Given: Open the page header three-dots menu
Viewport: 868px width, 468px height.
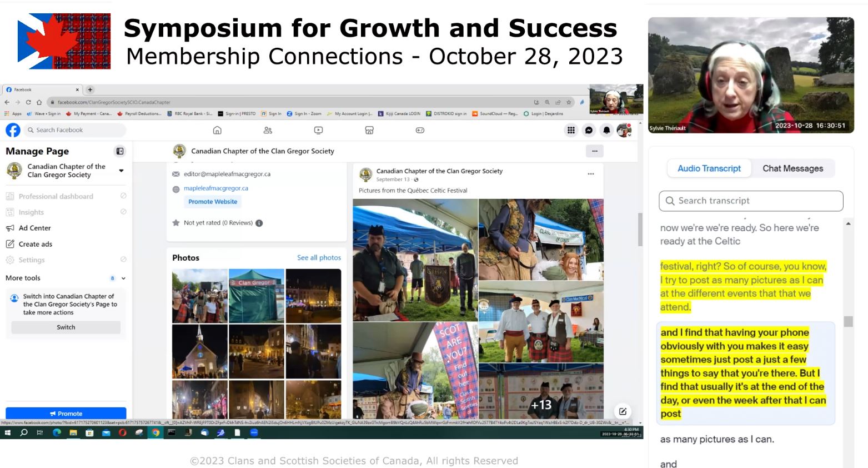Looking at the screenshot, I should tap(594, 151).
